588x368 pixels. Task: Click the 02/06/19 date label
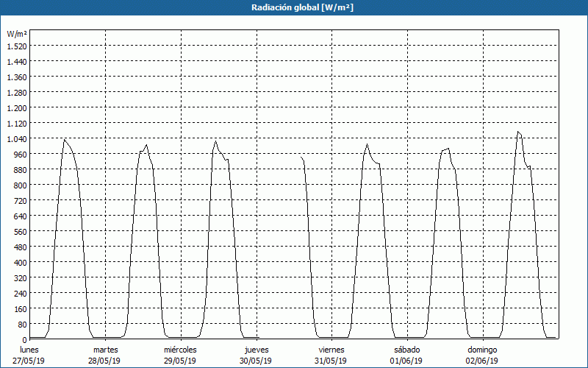(x=482, y=361)
